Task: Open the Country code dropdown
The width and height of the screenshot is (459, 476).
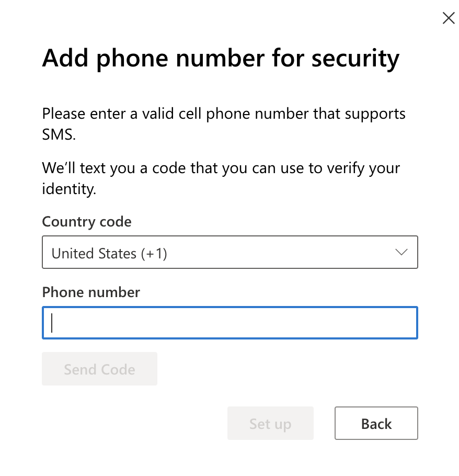Action: pos(229,253)
